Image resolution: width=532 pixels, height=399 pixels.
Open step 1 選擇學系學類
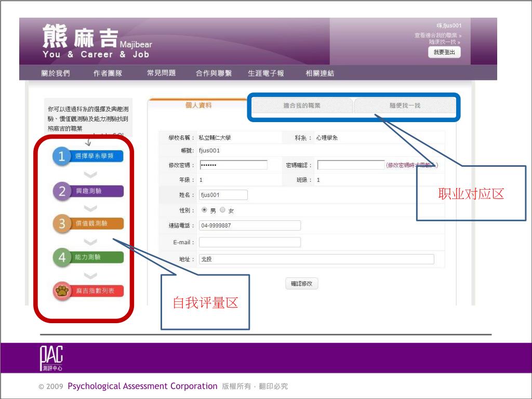coord(88,156)
